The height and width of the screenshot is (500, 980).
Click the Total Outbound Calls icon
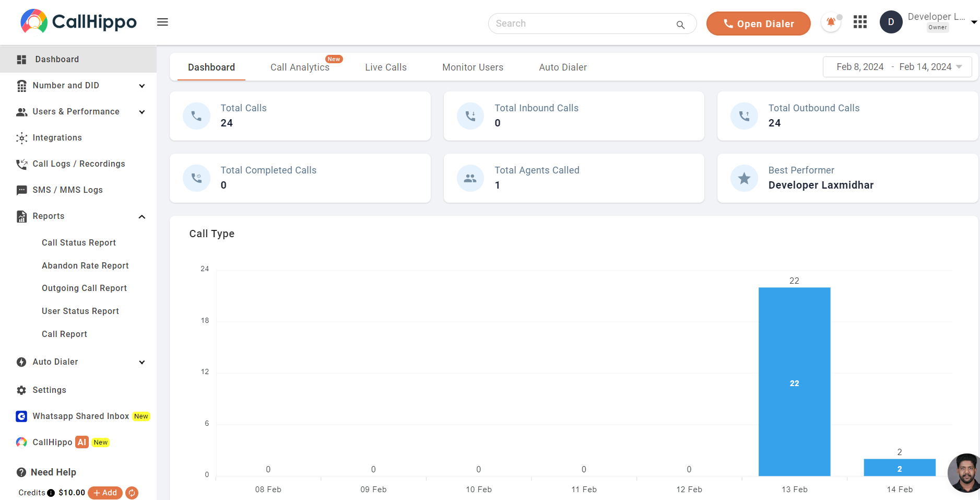click(744, 116)
